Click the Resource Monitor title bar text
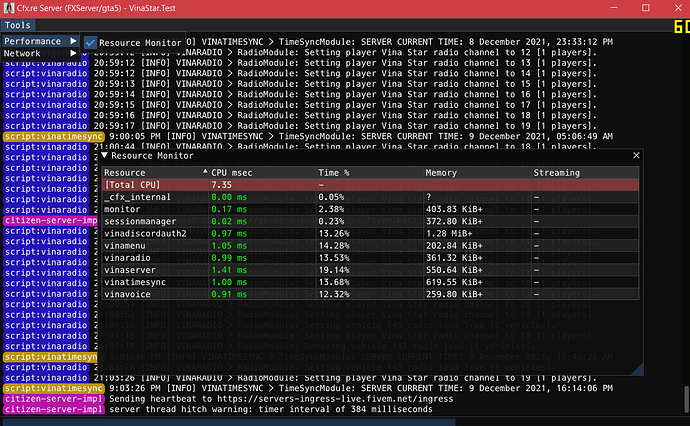 [152, 156]
